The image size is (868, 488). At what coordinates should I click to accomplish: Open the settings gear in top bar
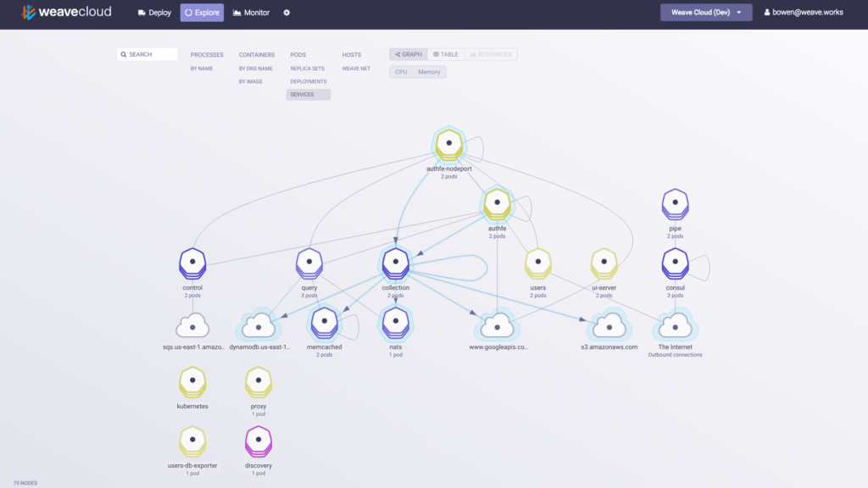(287, 13)
